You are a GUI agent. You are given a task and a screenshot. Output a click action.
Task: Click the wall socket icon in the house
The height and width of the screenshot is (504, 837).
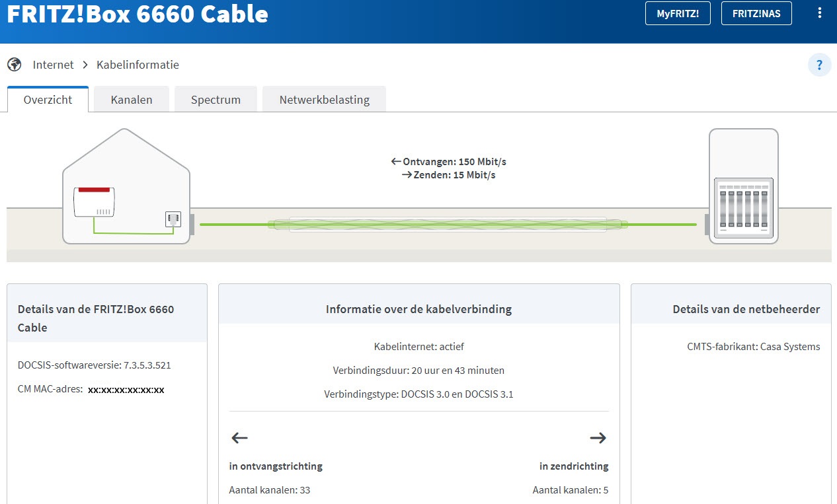click(173, 219)
